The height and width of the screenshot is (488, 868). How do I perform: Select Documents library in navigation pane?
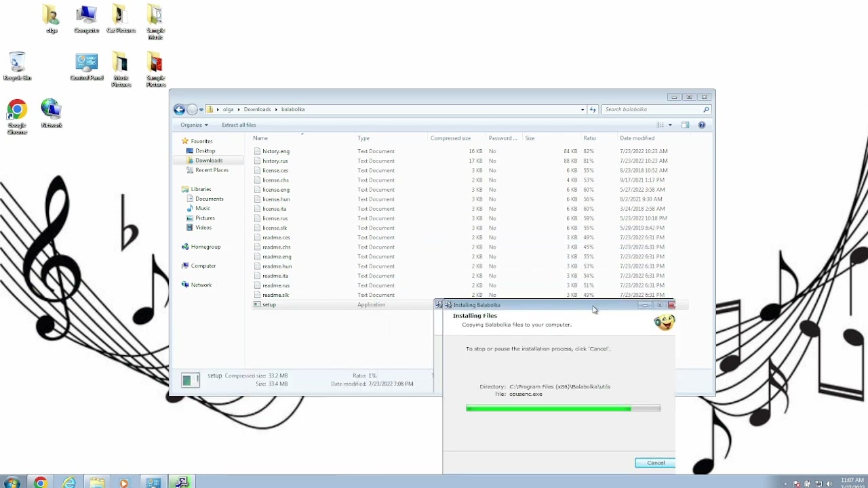point(209,199)
